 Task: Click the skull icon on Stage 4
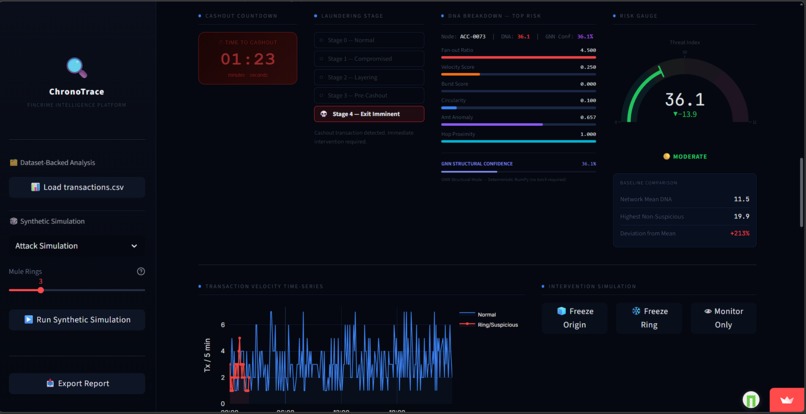(x=323, y=114)
